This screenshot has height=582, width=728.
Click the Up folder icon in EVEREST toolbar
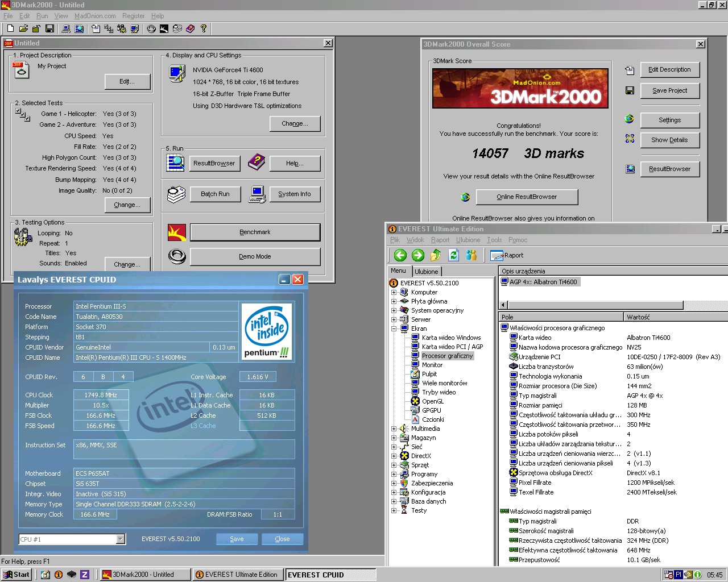(436, 255)
